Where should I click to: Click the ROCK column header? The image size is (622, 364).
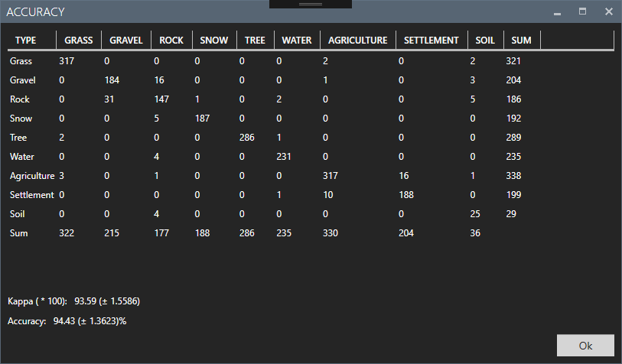171,41
